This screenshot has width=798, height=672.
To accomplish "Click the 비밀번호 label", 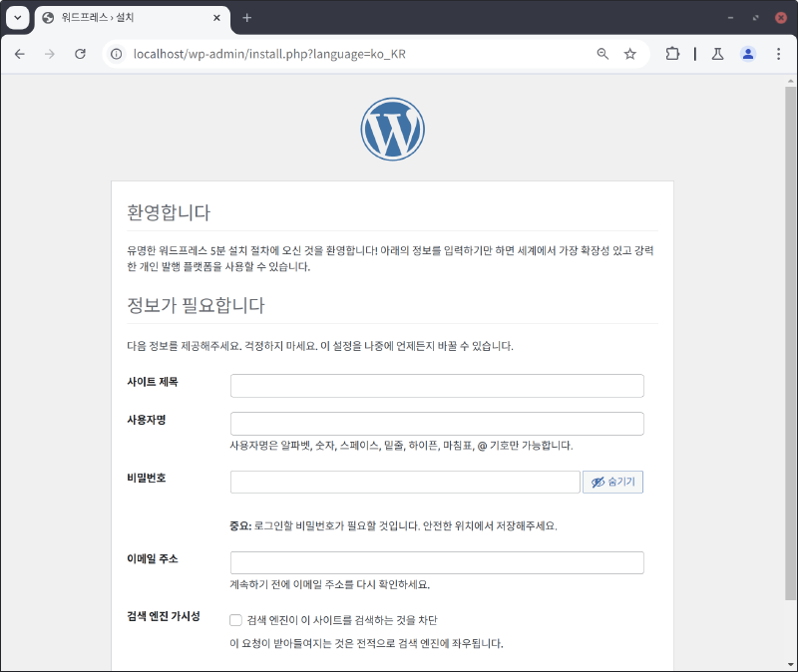I will [x=146, y=479].
